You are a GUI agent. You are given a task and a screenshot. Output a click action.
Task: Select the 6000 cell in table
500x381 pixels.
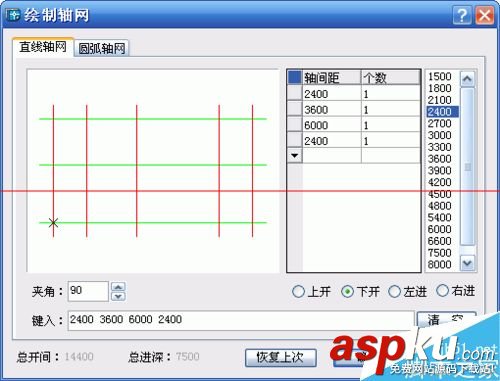pyautogui.click(x=331, y=125)
